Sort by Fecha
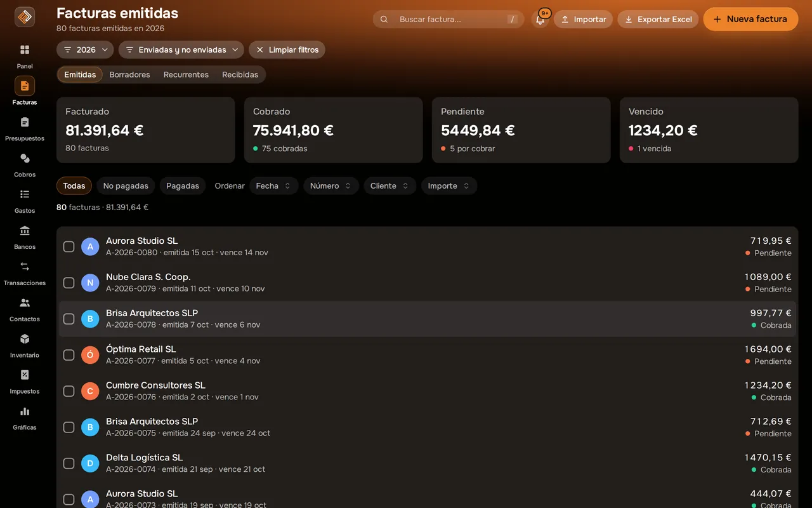The height and width of the screenshot is (508, 812). tap(273, 185)
